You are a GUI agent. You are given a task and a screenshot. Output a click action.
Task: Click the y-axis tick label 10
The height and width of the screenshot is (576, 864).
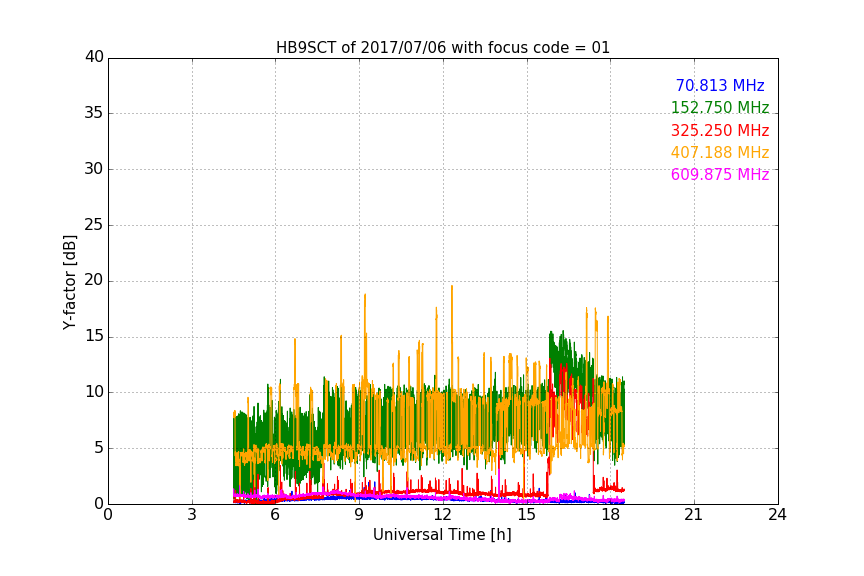tap(94, 392)
